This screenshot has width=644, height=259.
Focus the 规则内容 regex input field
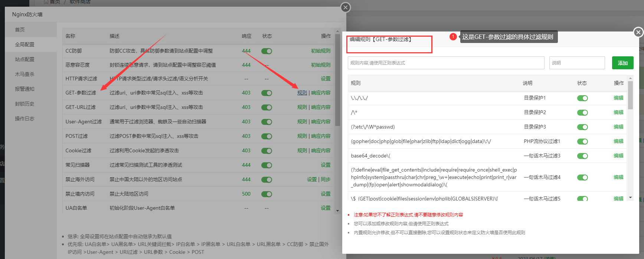coord(446,63)
